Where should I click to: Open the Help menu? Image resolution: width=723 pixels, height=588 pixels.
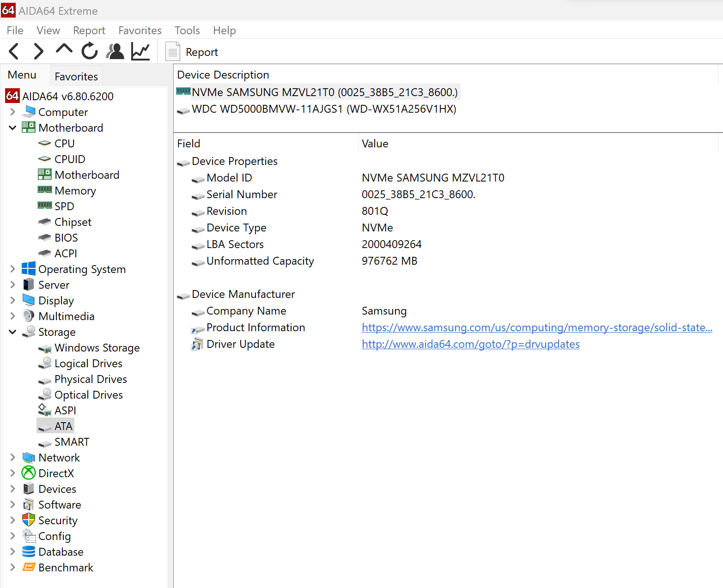click(x=225, y=30)
